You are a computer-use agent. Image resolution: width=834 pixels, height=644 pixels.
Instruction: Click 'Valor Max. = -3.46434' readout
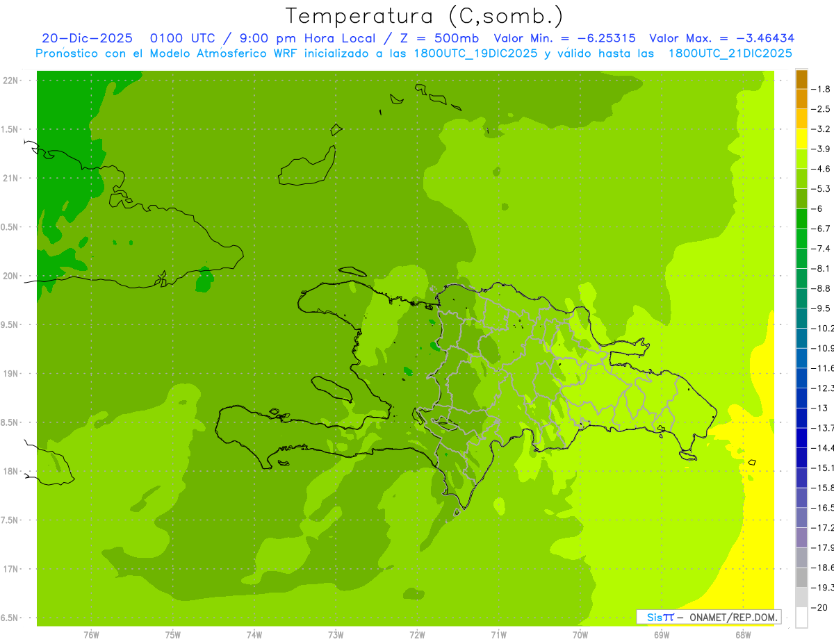pyautogui.click(x=721, y=38)
